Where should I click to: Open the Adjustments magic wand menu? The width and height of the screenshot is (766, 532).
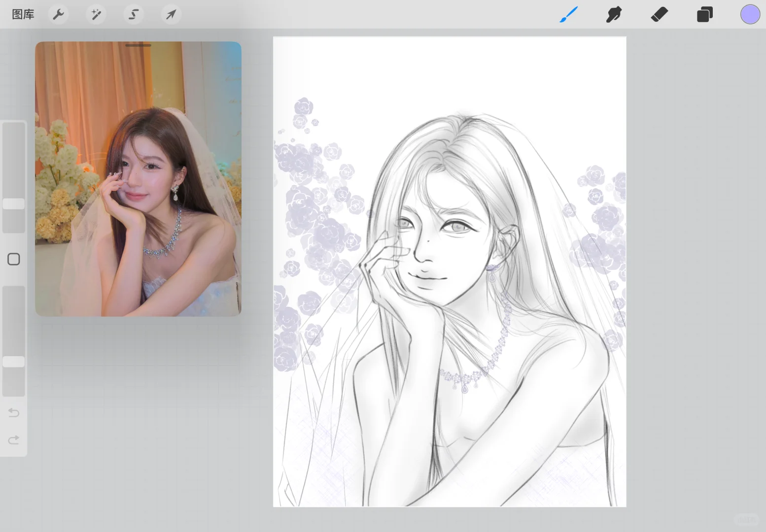96,14
